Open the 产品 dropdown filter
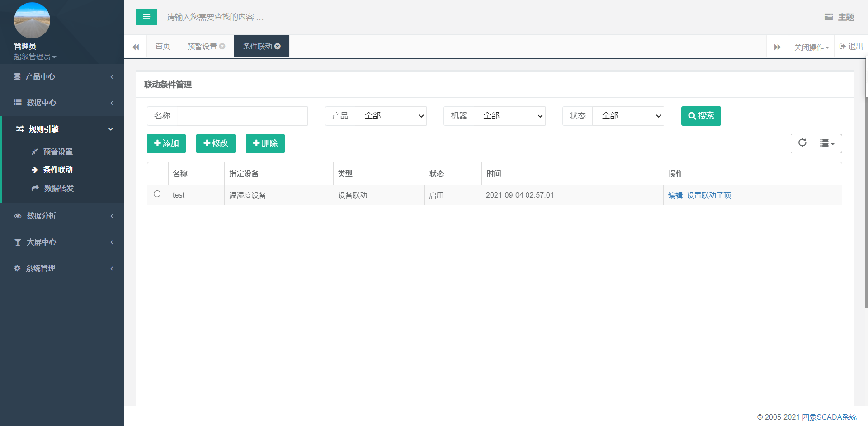 point(391,116)
